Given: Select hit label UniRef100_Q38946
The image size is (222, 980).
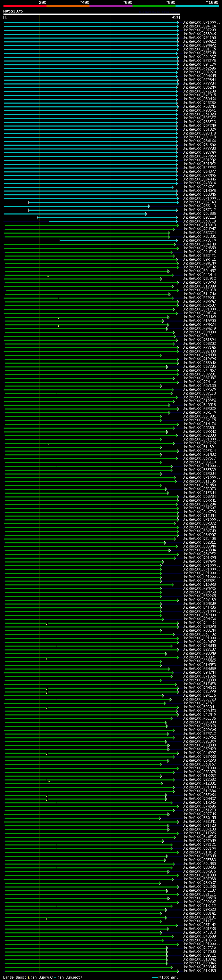Looking at the screenshot, I should click(x=199, y=34).
